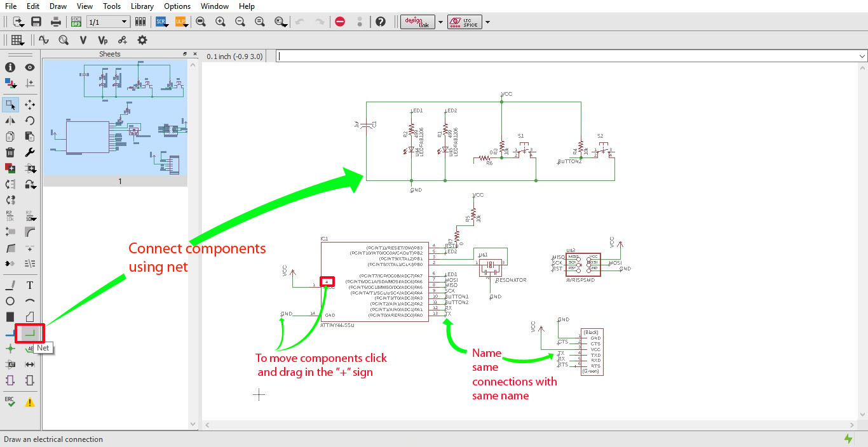Select the Bus tool
This screenshot has height=447, width=868.
[x=9, y=333]
